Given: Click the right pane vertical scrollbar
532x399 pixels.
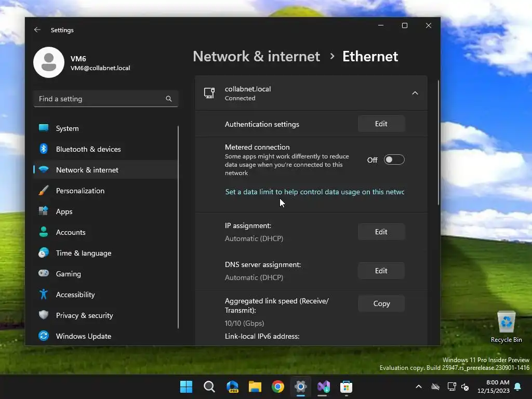Looking at the screenshot, I should click(438, 142).
